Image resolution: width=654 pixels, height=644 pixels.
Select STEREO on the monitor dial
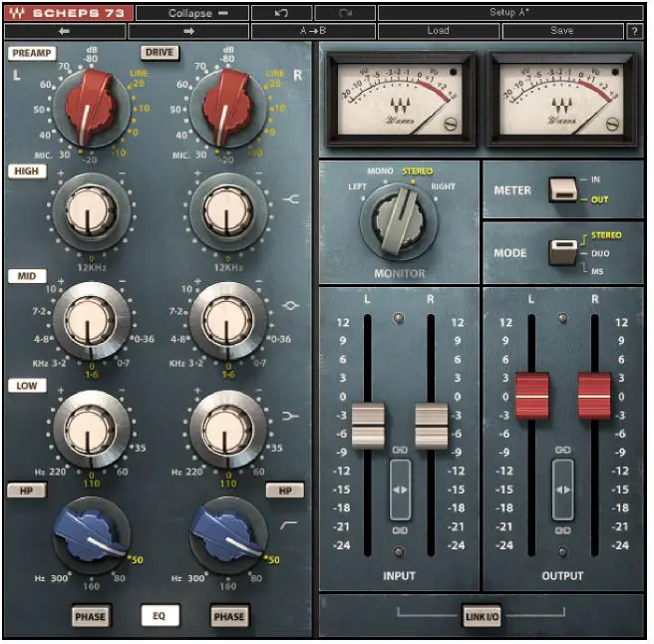click(417, 171)
